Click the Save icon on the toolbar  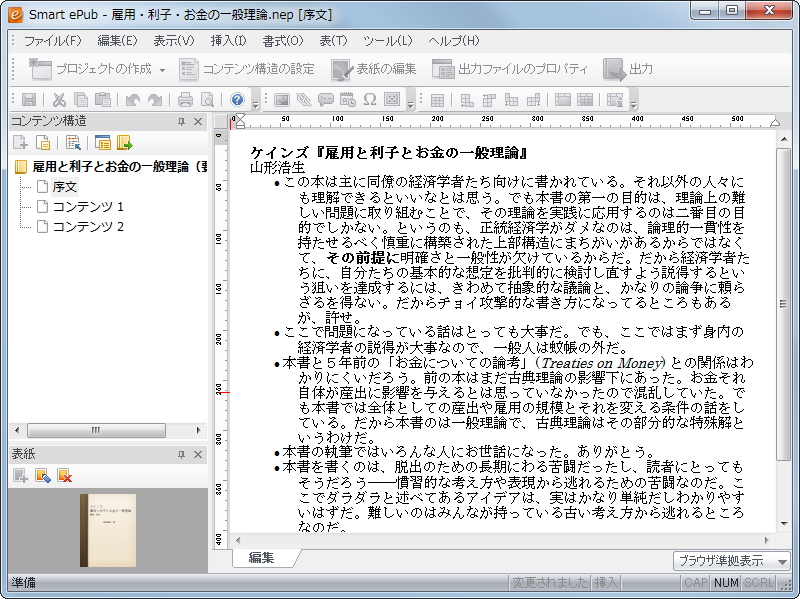tap(28, 99)
